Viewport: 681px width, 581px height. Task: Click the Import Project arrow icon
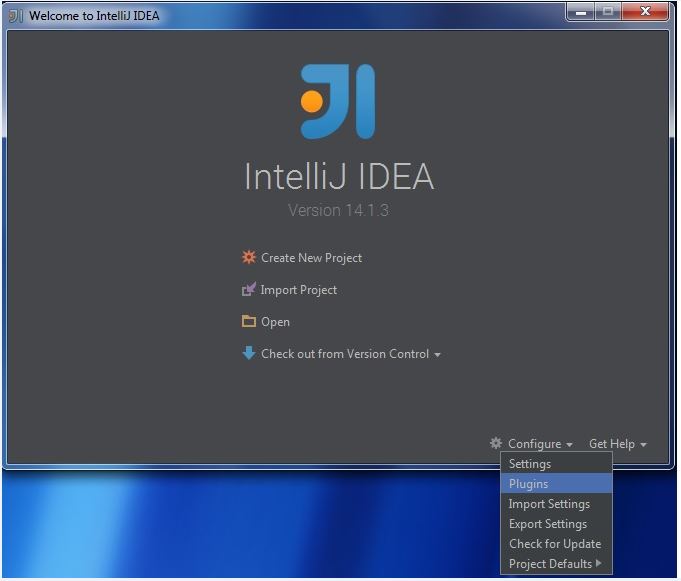tap(248, 289)
